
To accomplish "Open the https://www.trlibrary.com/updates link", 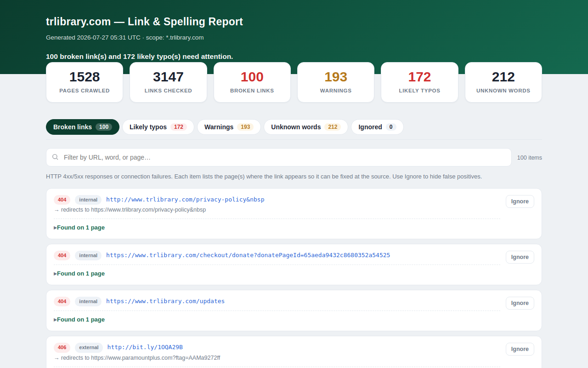I will 165,301.
